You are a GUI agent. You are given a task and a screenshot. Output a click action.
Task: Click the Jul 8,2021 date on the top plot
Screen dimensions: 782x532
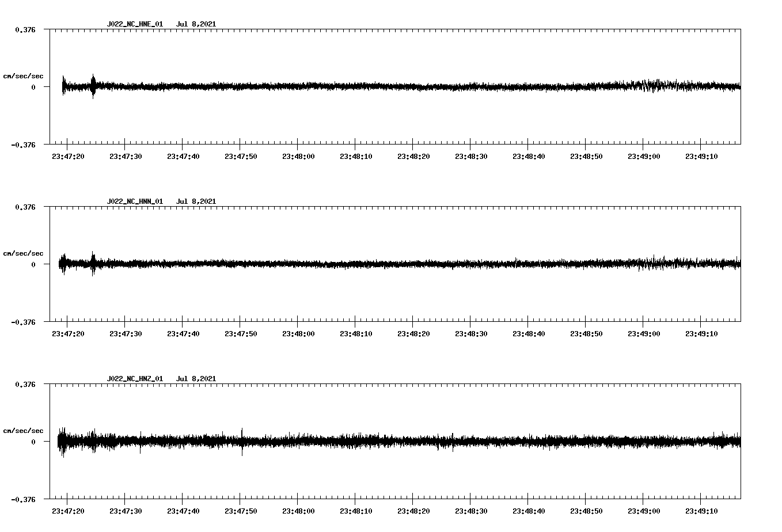(x=196, y=24)
